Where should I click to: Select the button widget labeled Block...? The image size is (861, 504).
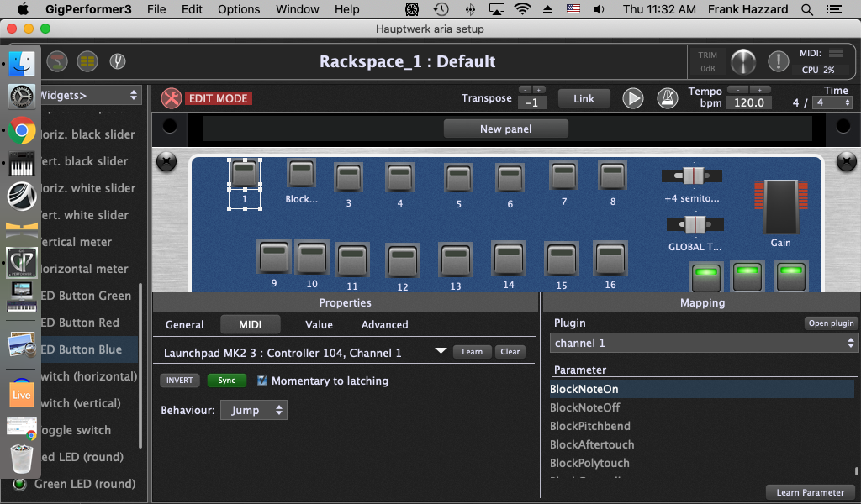pyautogui.click(x=301, y=173)
